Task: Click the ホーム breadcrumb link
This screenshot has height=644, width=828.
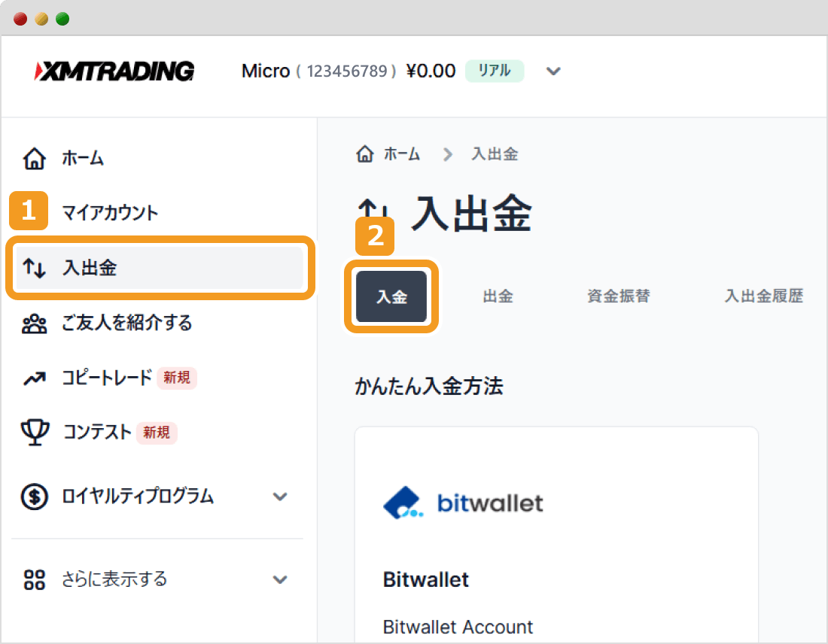Action: 401,153
